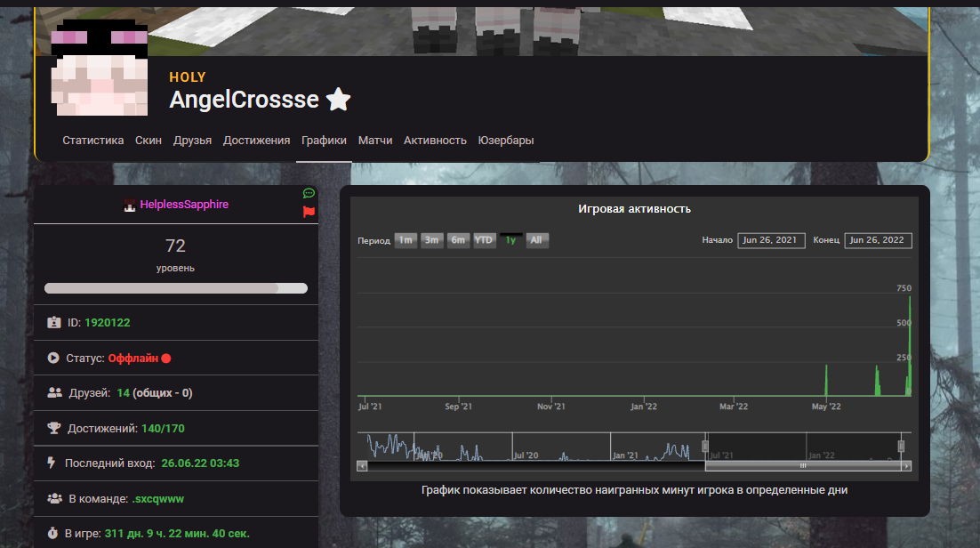Open the Статистика tab

coord(92,141)
